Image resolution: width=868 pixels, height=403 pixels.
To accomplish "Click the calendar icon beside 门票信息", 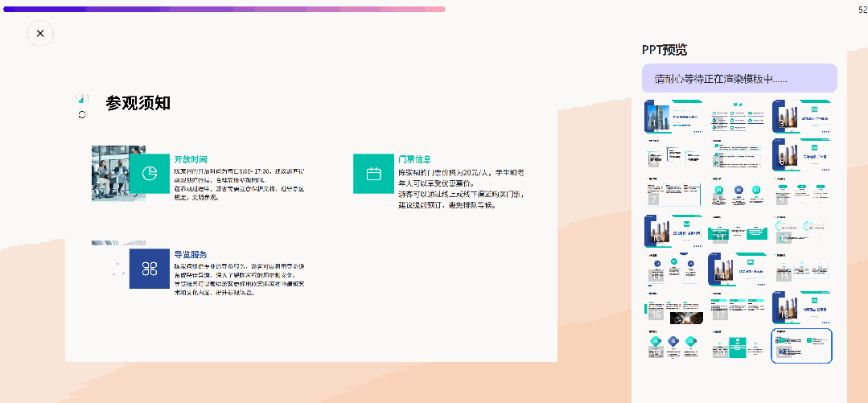I will coord(373,174).
